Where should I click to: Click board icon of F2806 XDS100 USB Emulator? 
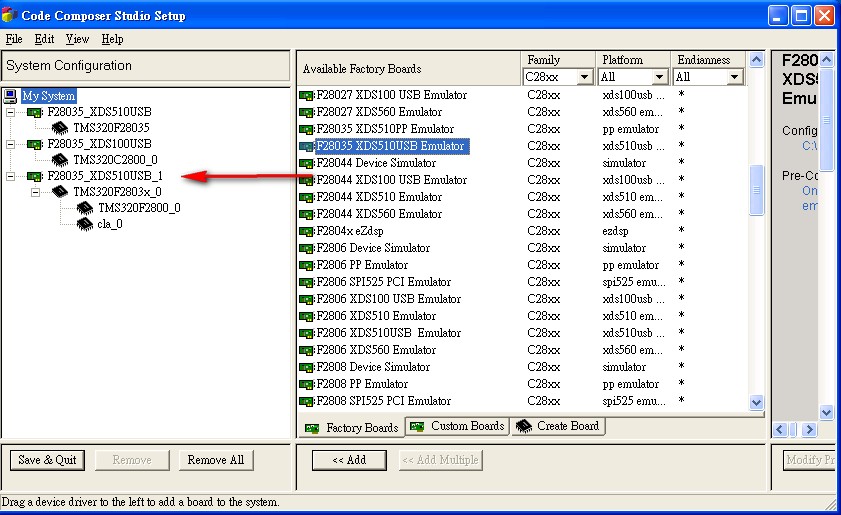click(x=306, y=299)
